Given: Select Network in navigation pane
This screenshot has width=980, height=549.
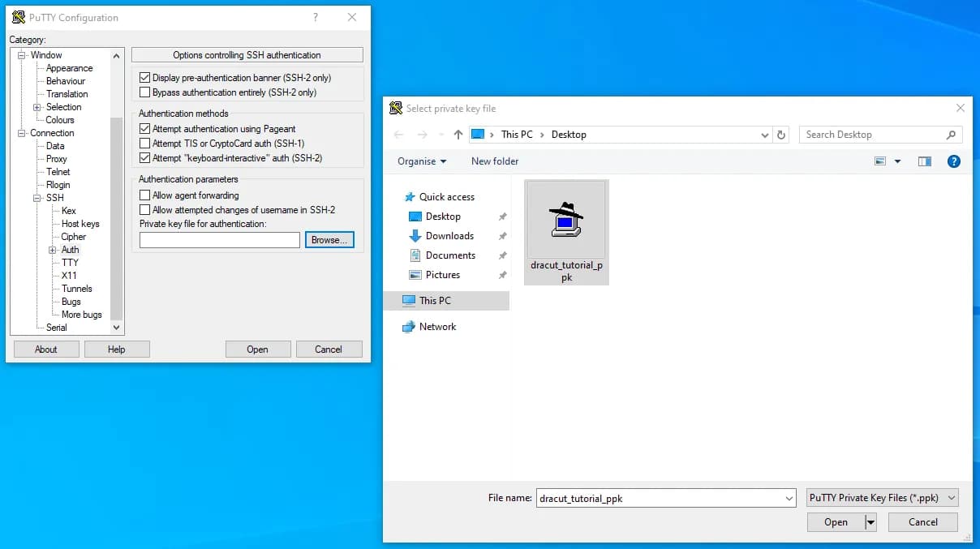Looking at the screenshot, I should click(437, 327).
